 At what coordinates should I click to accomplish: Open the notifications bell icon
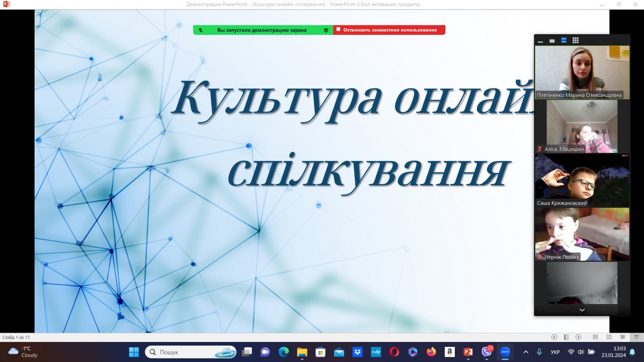pyautogui.click(x=633, y=352)
